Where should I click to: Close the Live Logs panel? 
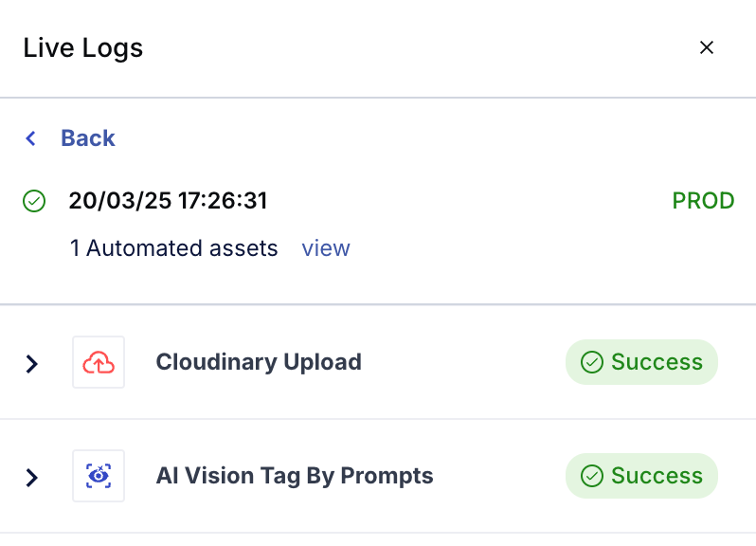point(706,47)
